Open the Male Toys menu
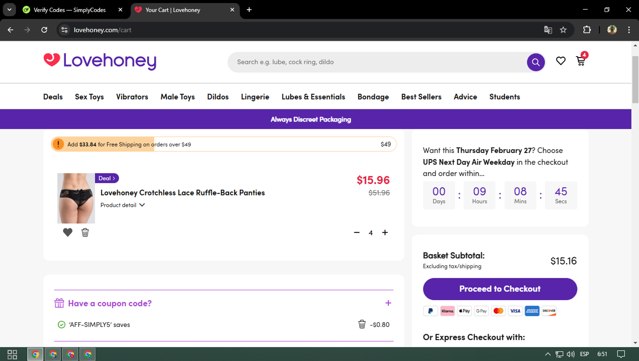Viewport: 639px width, 361px height. click(177, 97)
